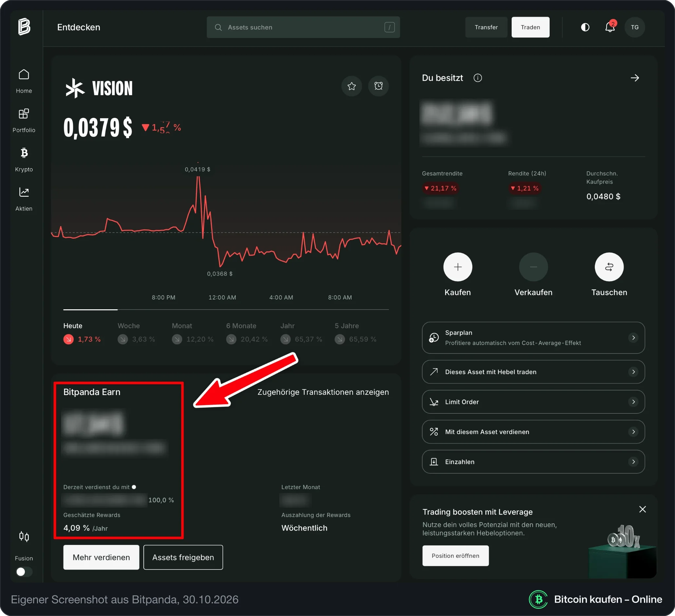Click the Fusion candlestick icon
This screenshot has width=675, height=616.
click(24, 537)
